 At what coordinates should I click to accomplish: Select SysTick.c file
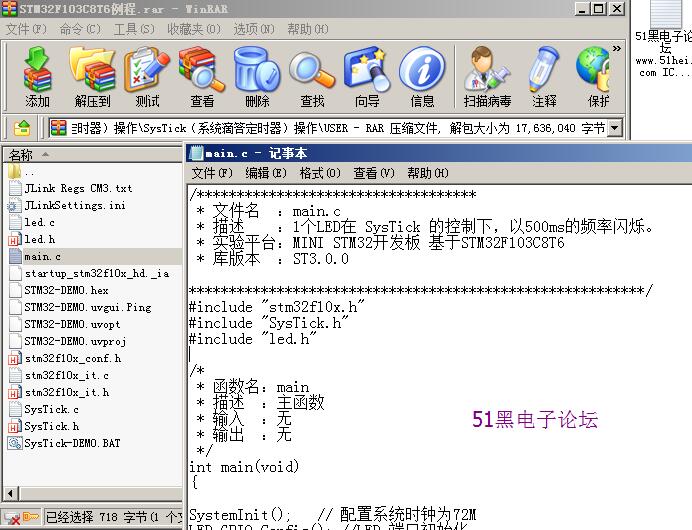click(x=52, y=410)
